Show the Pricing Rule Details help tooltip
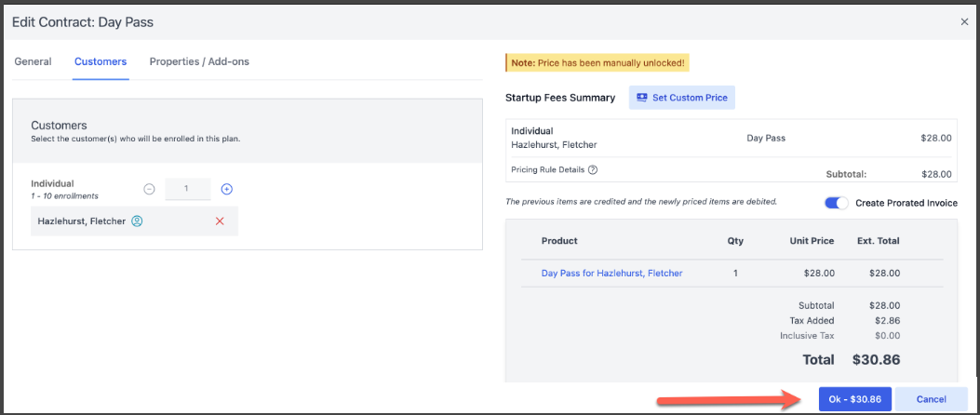 (x=593, y=169)
